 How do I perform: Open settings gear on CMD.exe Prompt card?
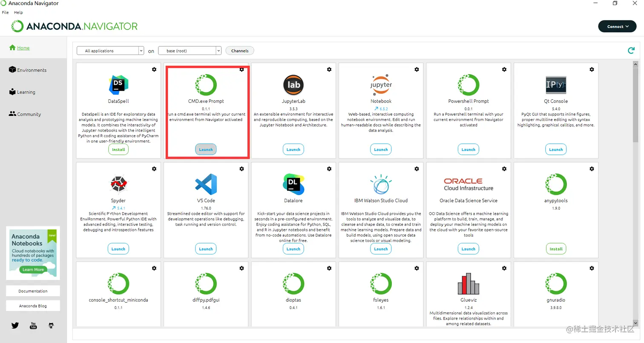[241, 69]
